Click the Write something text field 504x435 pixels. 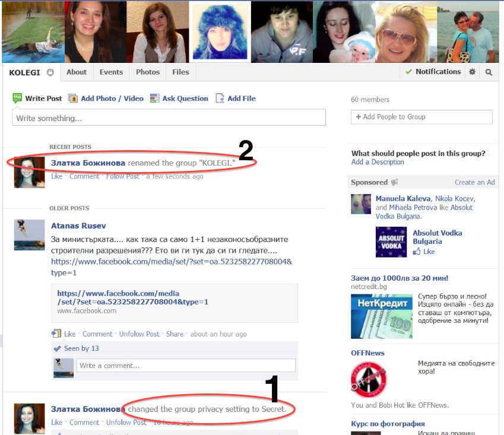pos(169,118)
